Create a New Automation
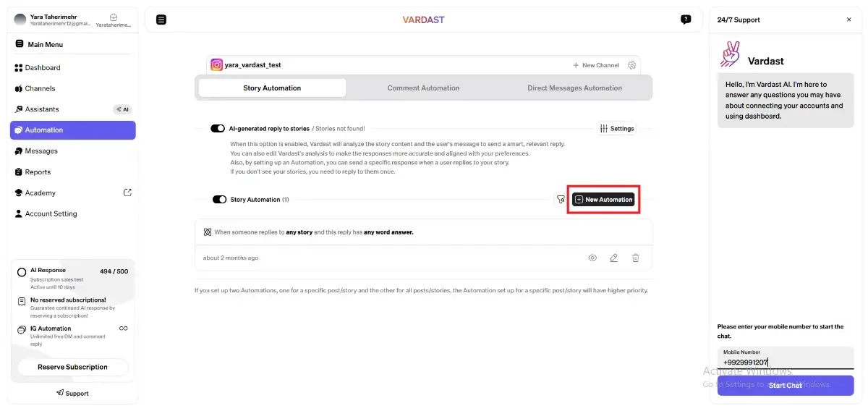 [603, 200]
